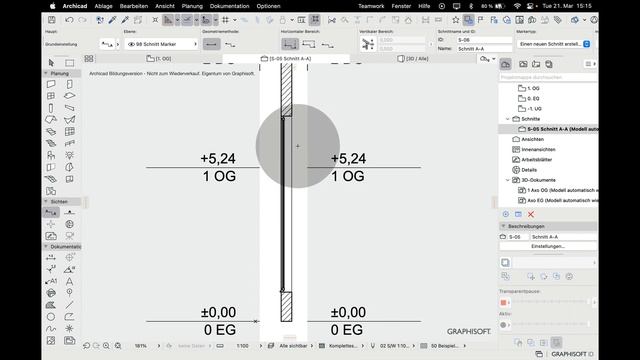This screenshot has height=360, width=640.
Task: Select the infinite horizontal range option
Action: [290, 44]
